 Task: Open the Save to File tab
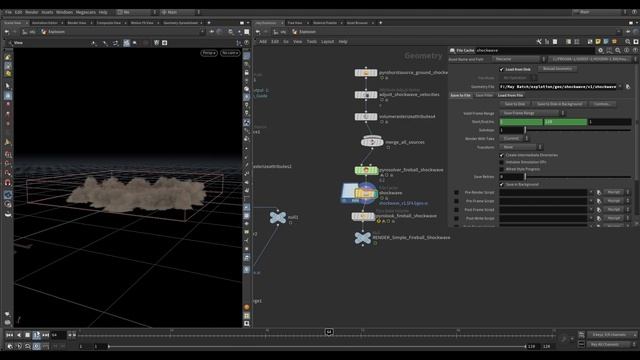(x=460, y=95)
